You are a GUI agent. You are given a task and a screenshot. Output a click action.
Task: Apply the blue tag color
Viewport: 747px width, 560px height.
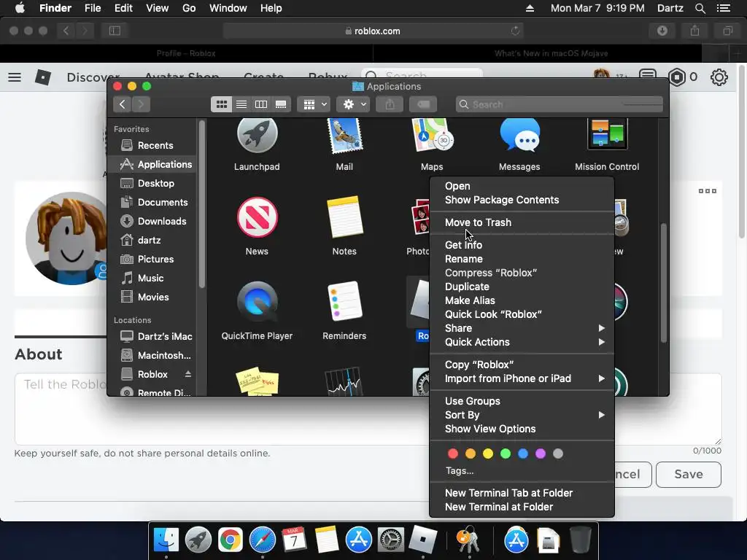(523, 454)
